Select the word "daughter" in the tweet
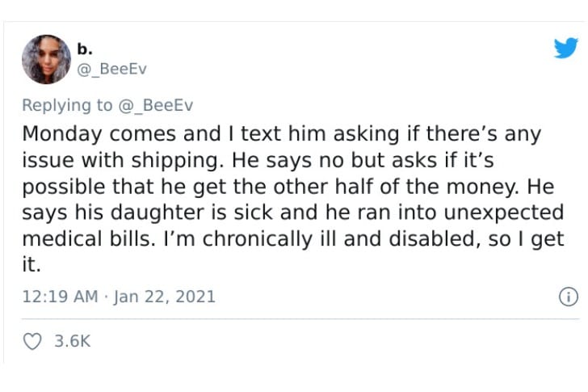Viewport: 588px width, 392px height. coord(157,213)
